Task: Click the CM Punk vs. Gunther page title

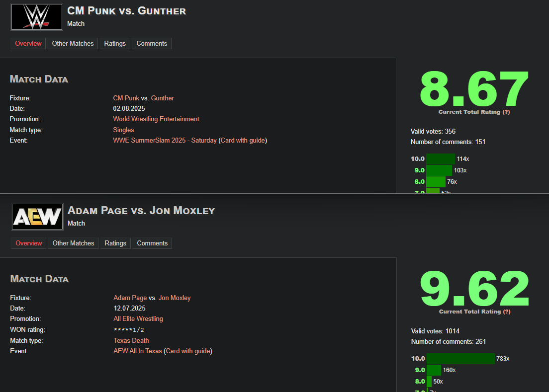Action: coord(127,11)
